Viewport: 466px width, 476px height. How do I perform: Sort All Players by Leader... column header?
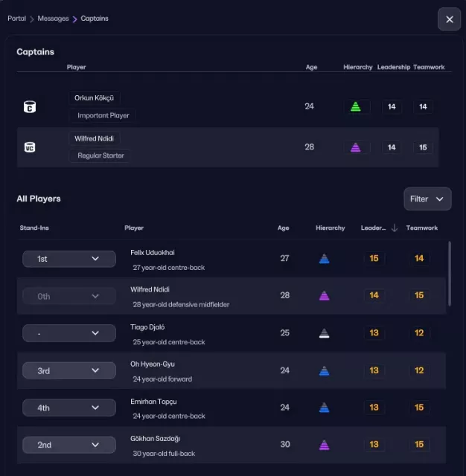[374, 228]
